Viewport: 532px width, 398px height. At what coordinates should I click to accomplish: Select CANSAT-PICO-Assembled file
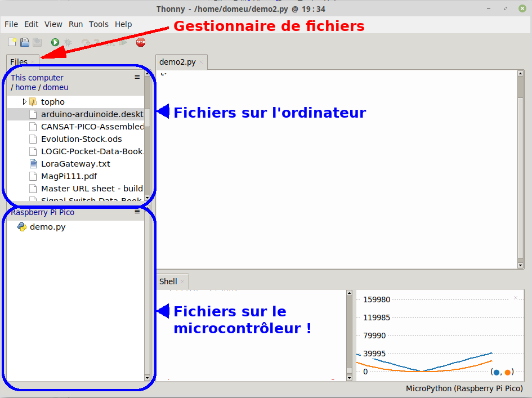point(75,127)
